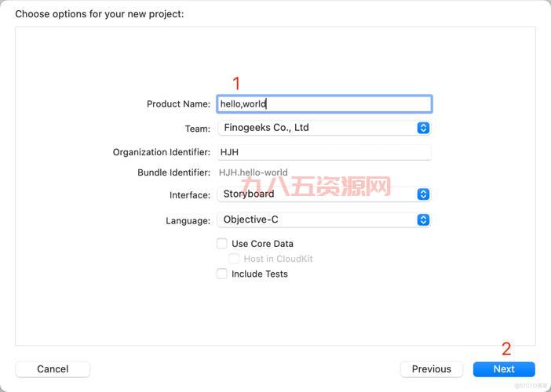
Task: Click the blue chevron icon on Interface popup
Action: (423, 194)
